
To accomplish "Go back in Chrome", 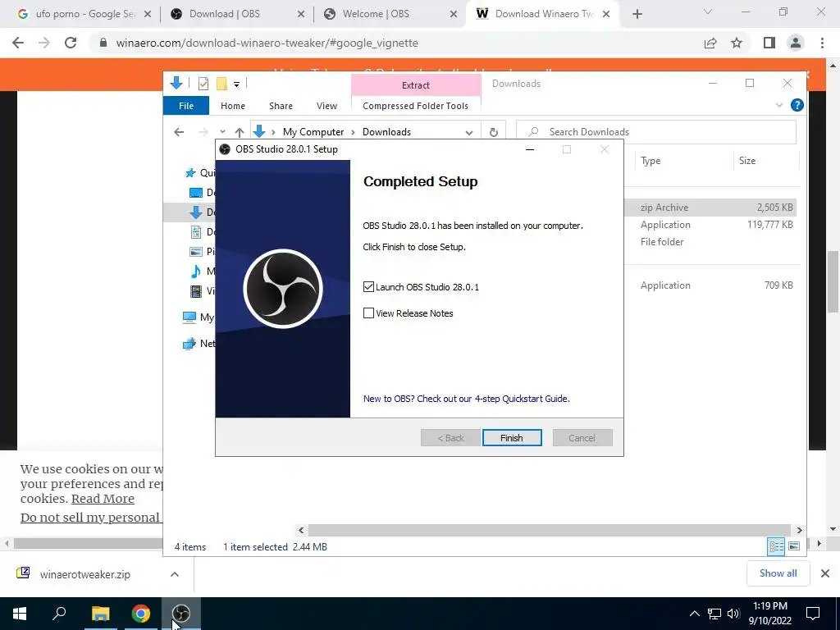I will [x=18, y=43].
